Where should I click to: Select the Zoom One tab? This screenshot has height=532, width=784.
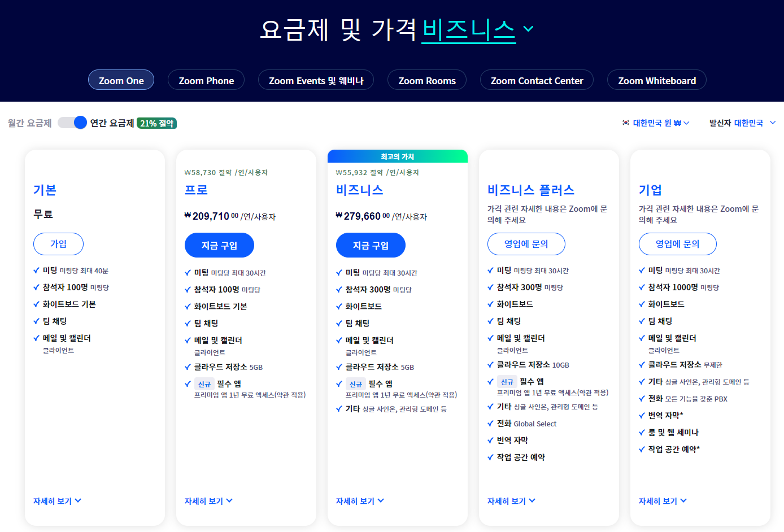coord(121,80)
